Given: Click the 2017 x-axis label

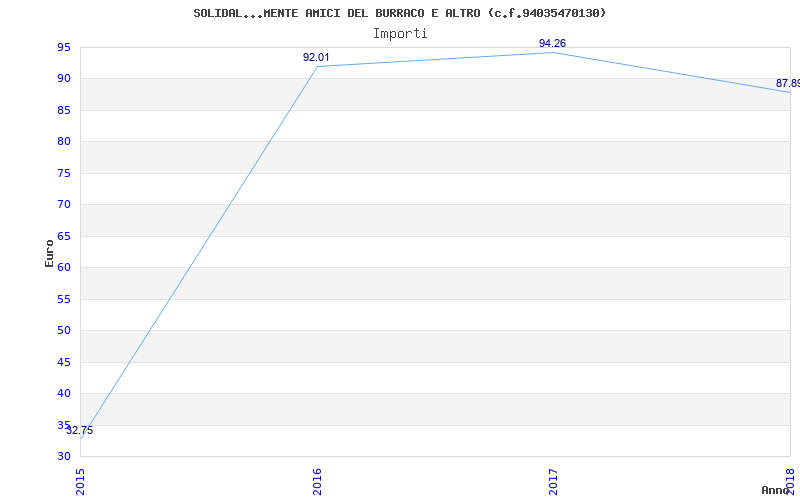Looking at the screenshot, I should [x=553, y=482].
